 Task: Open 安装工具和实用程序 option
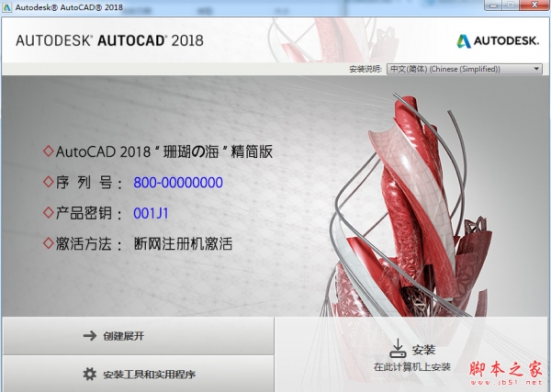click(138, 374)
